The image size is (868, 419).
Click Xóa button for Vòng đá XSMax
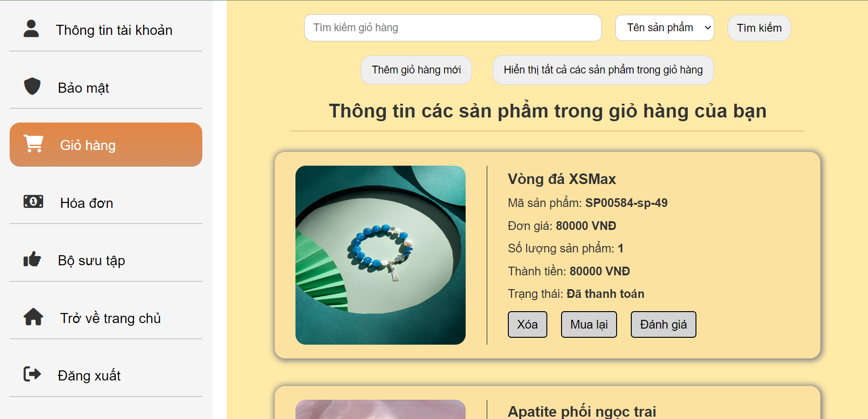click(x=527, y=324)
